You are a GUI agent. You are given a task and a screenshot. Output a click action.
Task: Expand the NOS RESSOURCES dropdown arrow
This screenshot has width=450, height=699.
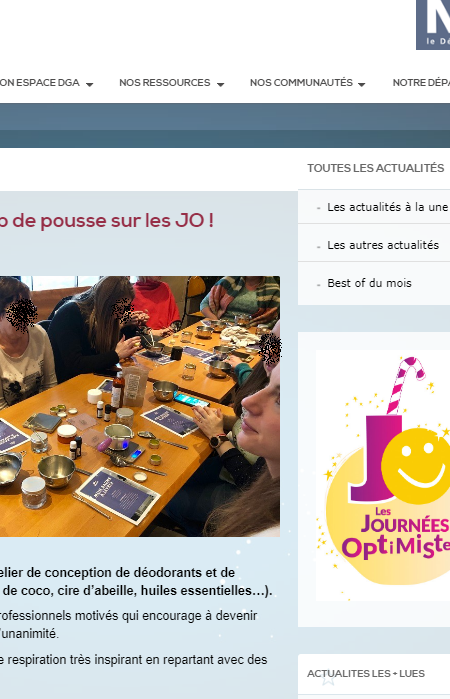click(x=220, y=84)
